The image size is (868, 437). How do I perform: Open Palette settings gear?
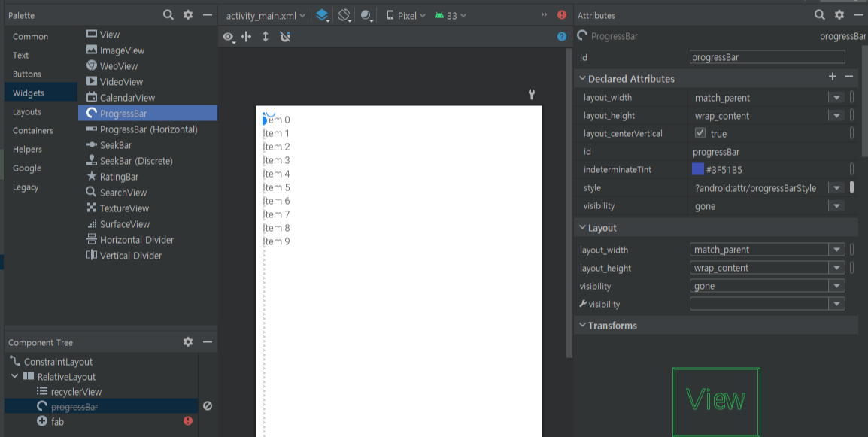click(187, 15)
